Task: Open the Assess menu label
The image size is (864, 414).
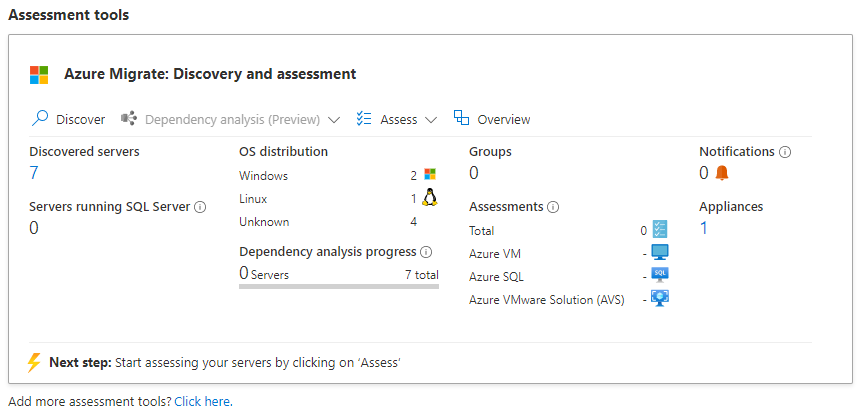Action: coord(398,120)
